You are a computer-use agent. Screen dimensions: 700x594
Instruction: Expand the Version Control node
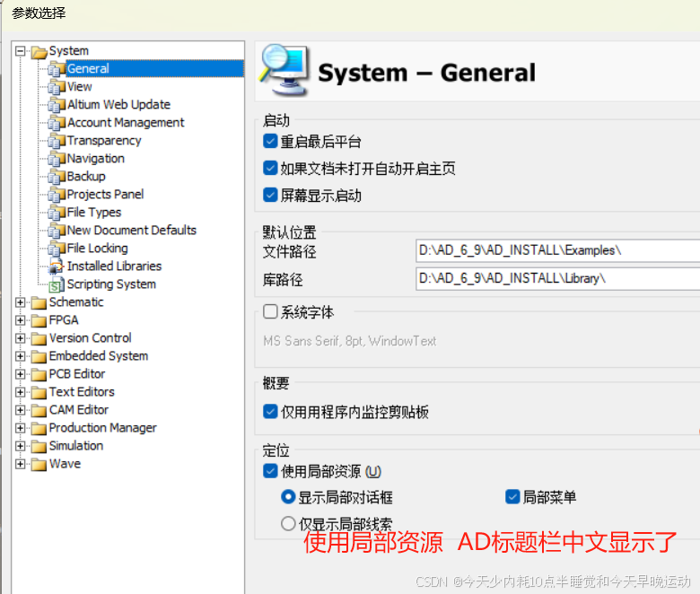(20, 338)
